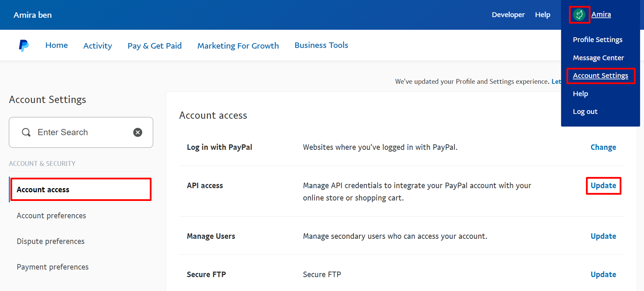
Task: Select Dispute preferences in sidebar
Action: pos(51,241)
